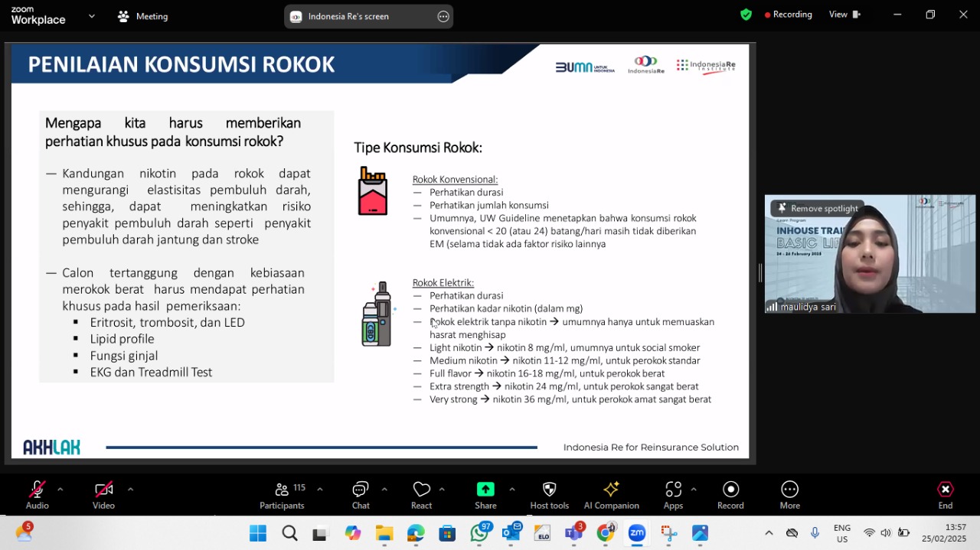
Task: Start the Video camera
Action: (103, 494)
